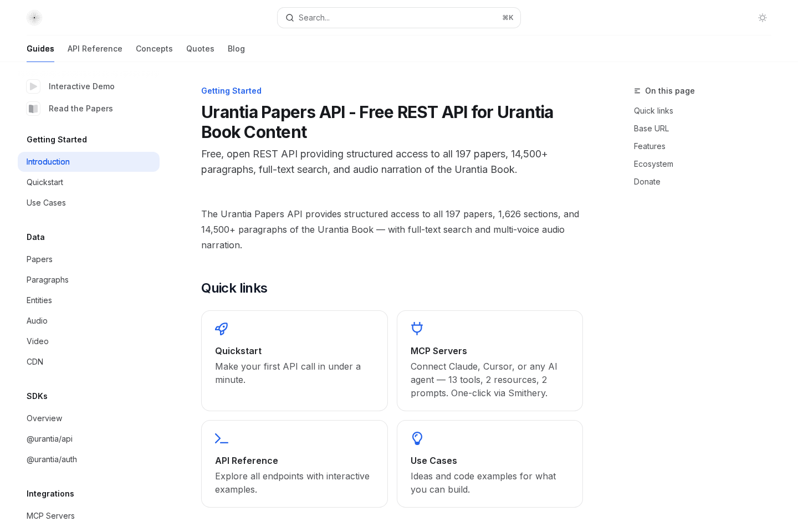Open the Blog tab

(x=236, y=49)
